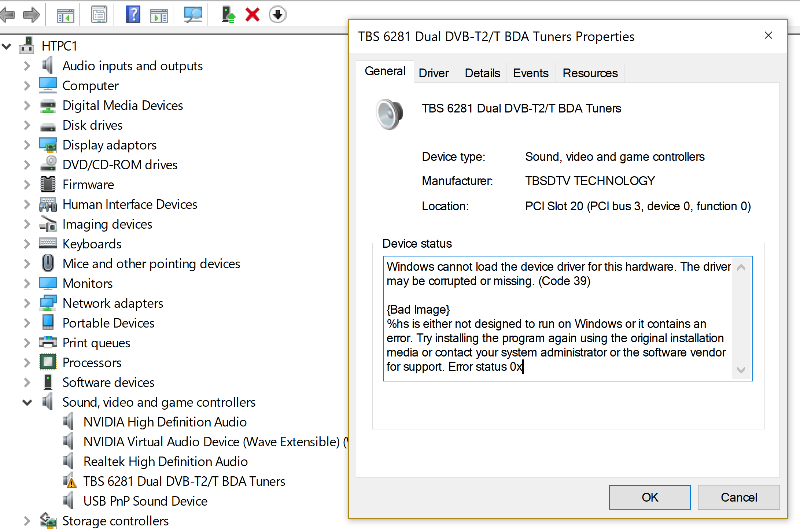Screen dimensions: 800x532
Task: Expand the Disk drives category
Action: [x=27, y=125]
